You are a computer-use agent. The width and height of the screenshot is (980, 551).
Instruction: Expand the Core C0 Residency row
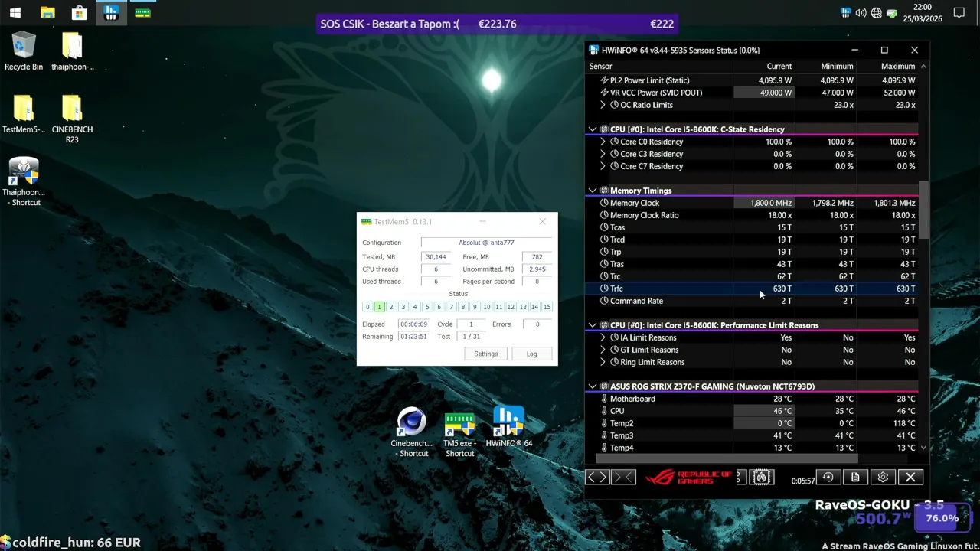coord(603,142)
